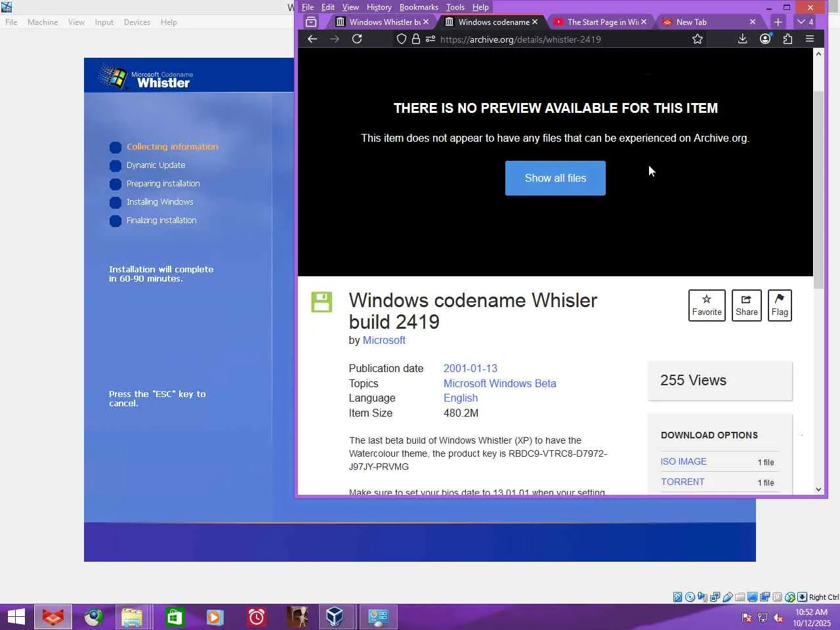Screen dimensions: 840x630
Task: Open the network tray icon
Action: [x=763, y=618]
